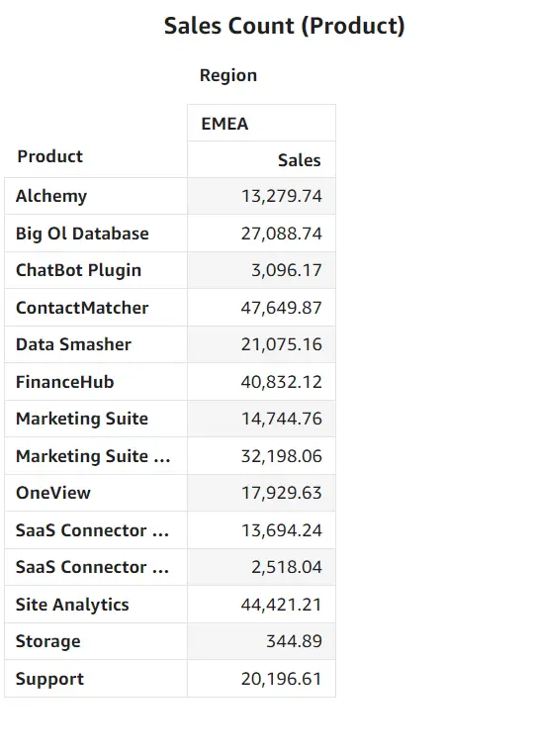Select the OneView row label

tap(53, 493)
